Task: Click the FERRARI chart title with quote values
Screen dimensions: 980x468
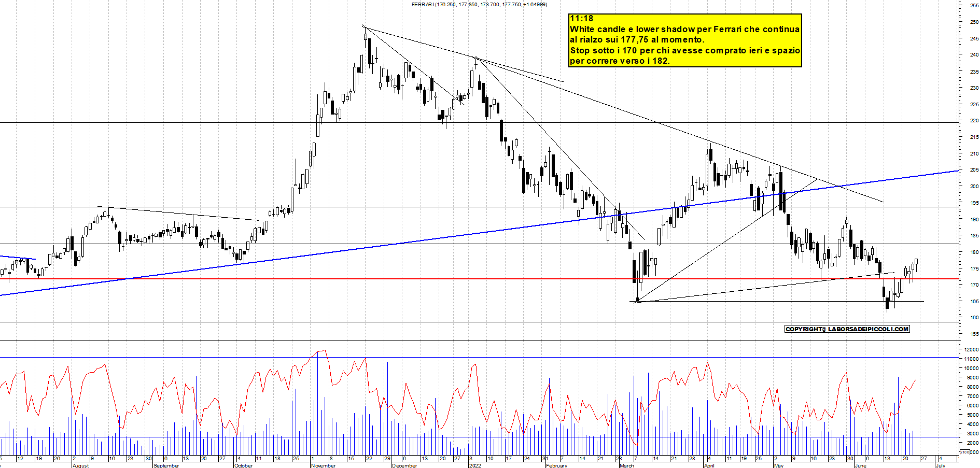Action: (479, 4)
